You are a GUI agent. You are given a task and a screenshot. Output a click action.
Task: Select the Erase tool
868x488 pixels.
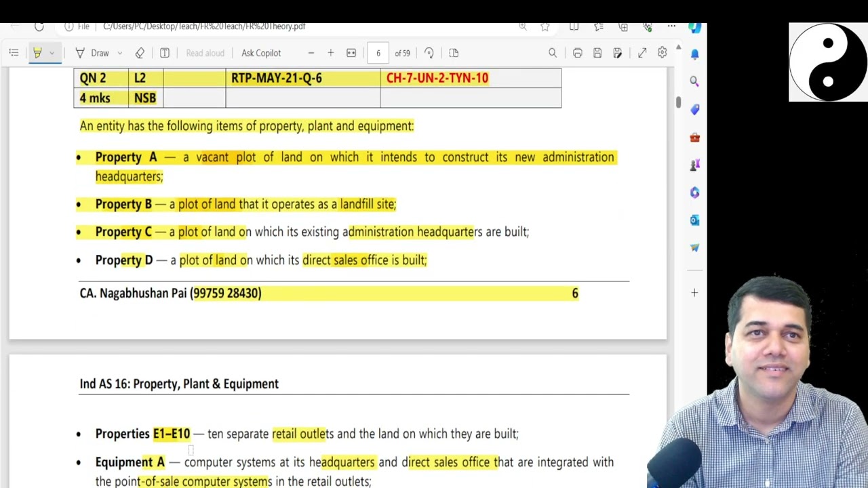[x=140, y=53]
